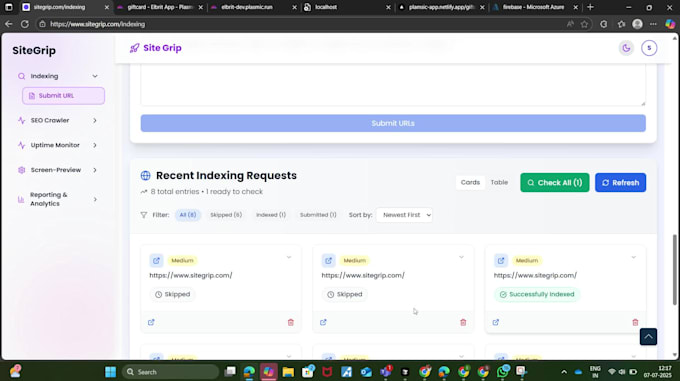Open the browser Settings and more menu

tap(653, 24)
